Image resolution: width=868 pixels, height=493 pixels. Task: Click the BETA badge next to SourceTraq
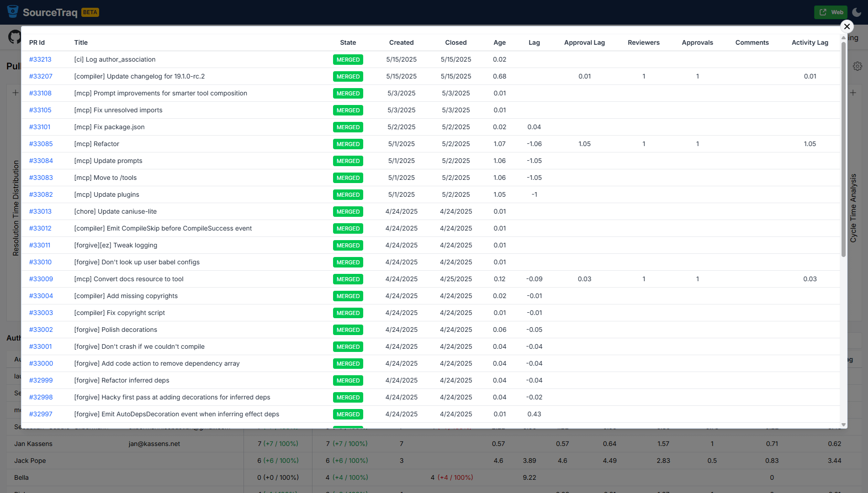point(90,12)
